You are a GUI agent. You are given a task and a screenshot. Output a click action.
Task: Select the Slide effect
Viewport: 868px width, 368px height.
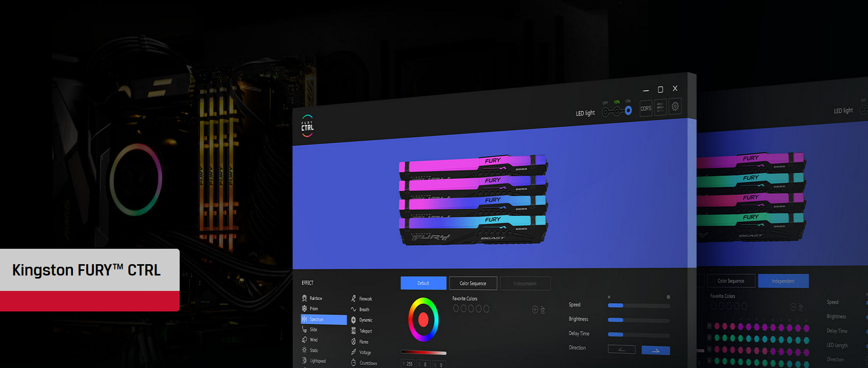click(x=310, y=329)
